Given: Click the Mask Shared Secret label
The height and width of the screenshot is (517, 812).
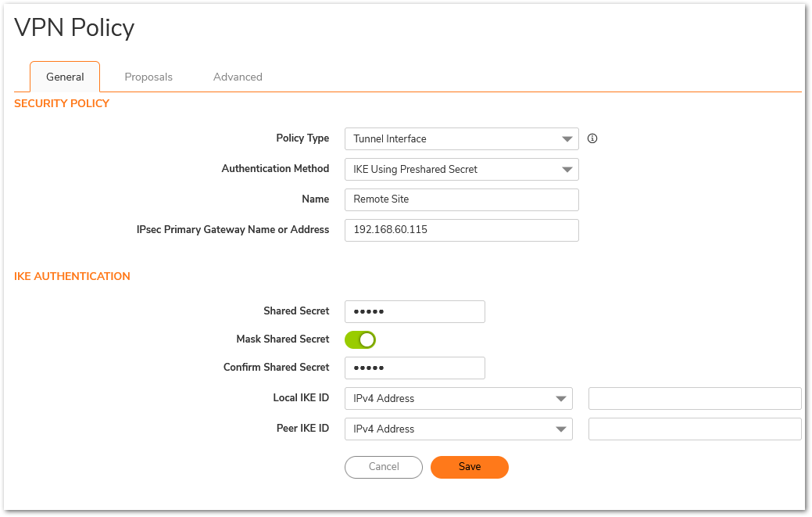Looking at the screenshot, I should (x=283, y=339).
